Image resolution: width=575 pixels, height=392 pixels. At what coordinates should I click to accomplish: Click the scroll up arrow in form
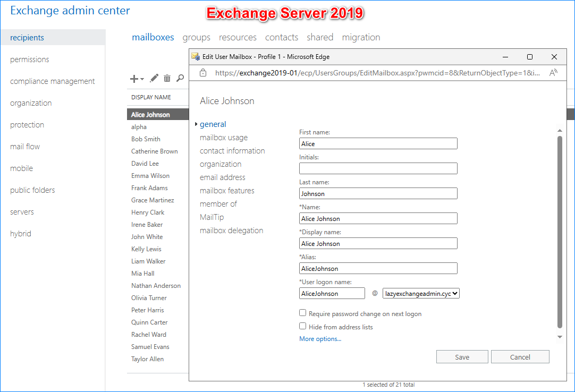[x=560, y=131]
